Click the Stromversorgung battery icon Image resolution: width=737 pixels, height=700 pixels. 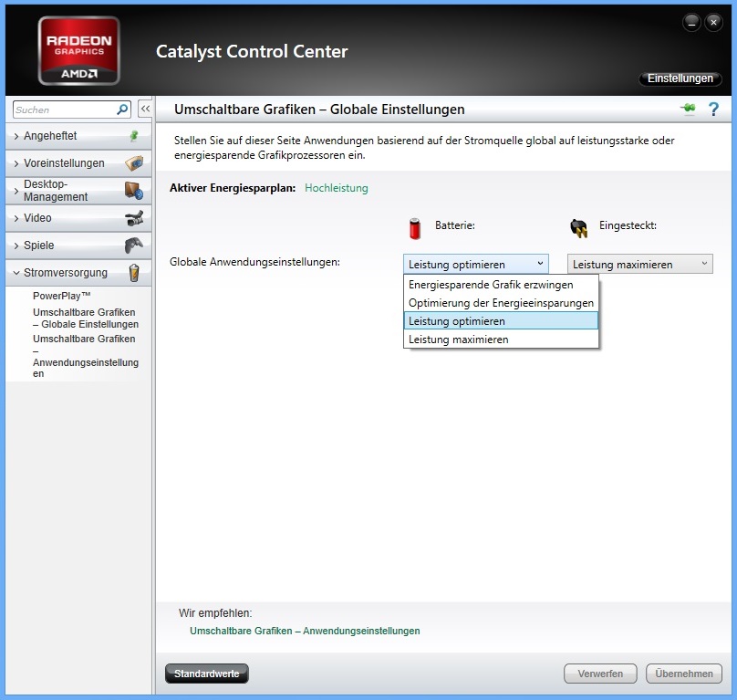pos(134,273)
